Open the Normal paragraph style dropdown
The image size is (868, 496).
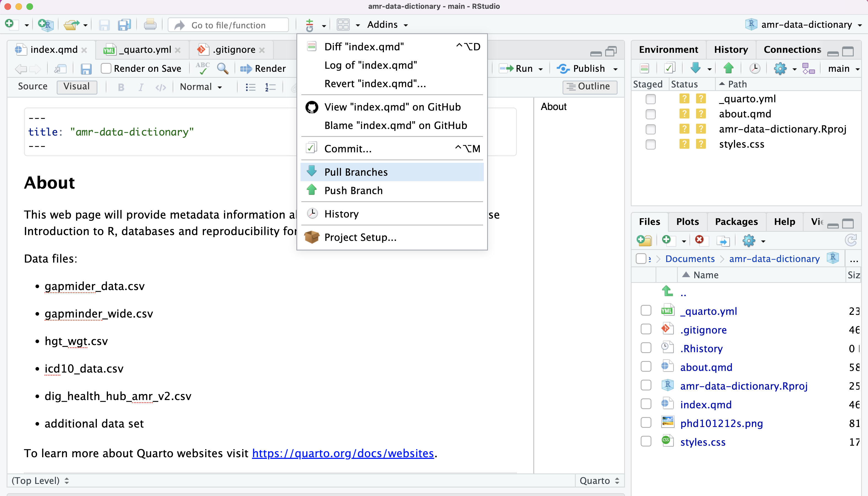201,87
